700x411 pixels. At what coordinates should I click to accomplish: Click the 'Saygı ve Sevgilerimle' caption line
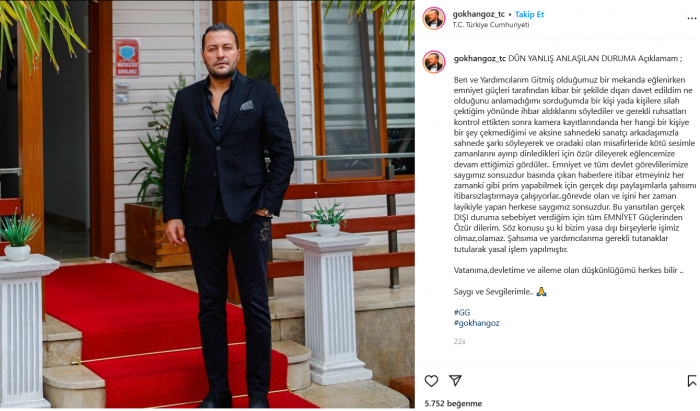(493, 292)
